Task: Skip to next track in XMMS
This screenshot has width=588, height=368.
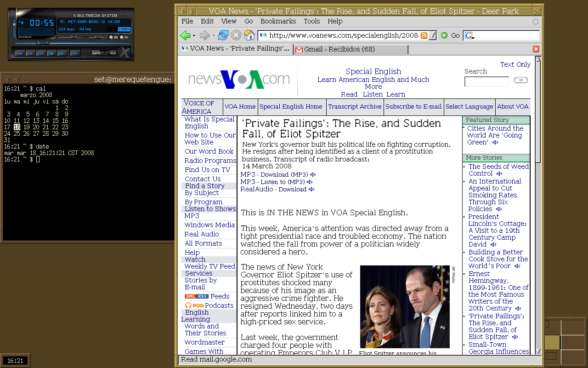Action: point(62,53)
